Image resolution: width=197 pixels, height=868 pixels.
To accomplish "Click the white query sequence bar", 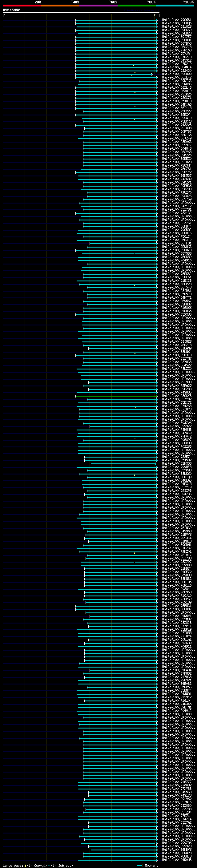I will (x=81, y=13).
